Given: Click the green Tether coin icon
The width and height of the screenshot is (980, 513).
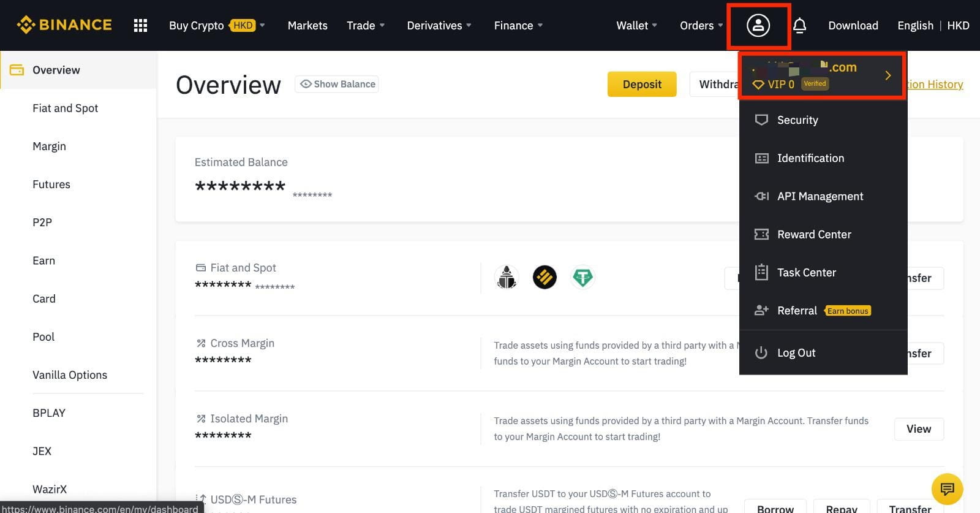Looking at the screenshot, I should (x=582, y=277).
